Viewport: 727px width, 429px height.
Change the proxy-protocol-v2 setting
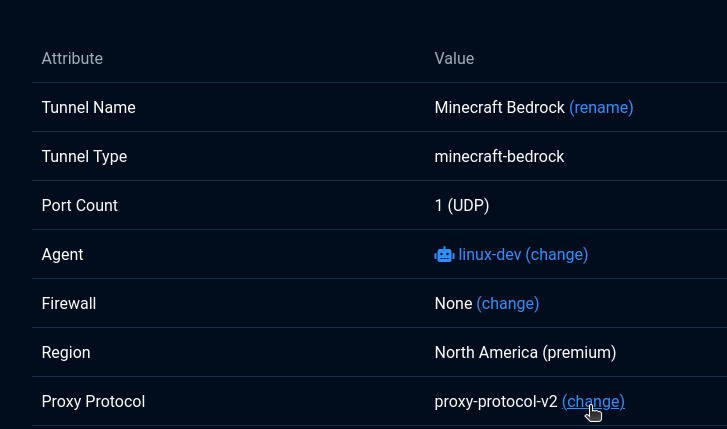coord(593,402)
